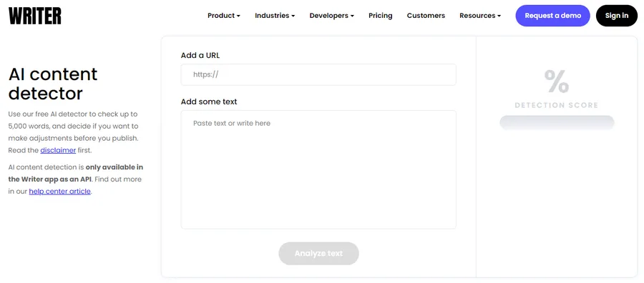Click the Add a URL label
The height and width of the screenshot is (283, 644).
(200, 55)
